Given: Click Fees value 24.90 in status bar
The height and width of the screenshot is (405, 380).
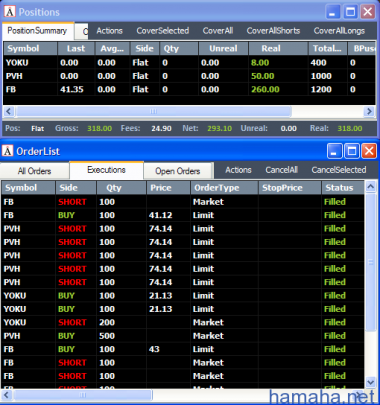Looking at the screenshot, I should pos(161,128).
